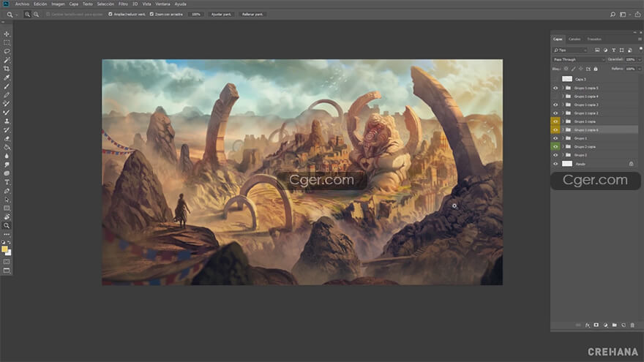Create a new group folder icon

pos(615,325)
